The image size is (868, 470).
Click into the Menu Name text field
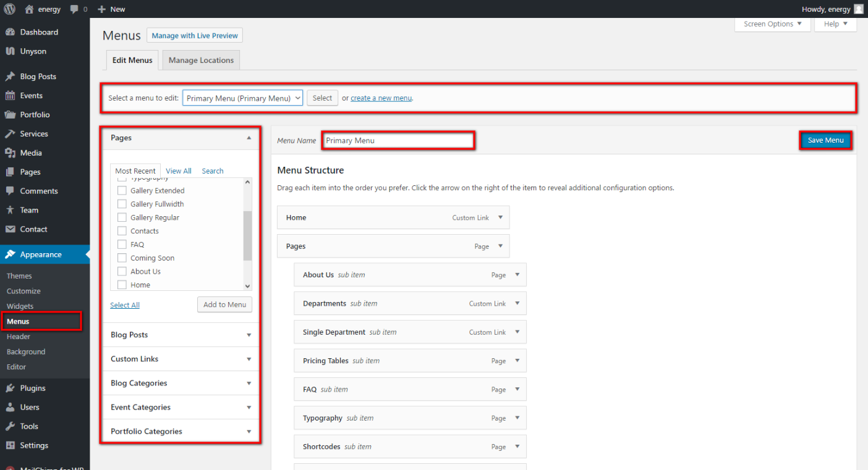pos(398,140)
